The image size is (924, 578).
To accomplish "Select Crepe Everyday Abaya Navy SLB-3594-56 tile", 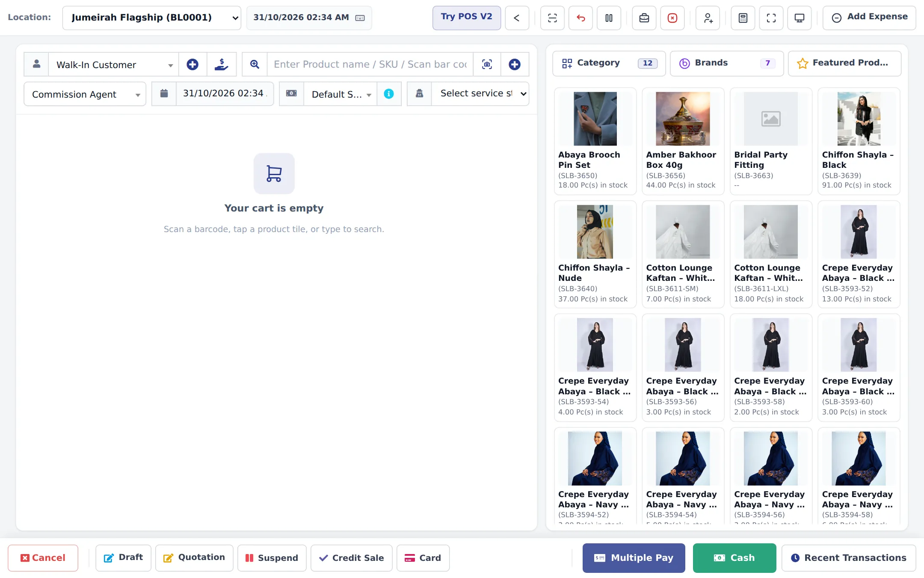I will point(771,476).
